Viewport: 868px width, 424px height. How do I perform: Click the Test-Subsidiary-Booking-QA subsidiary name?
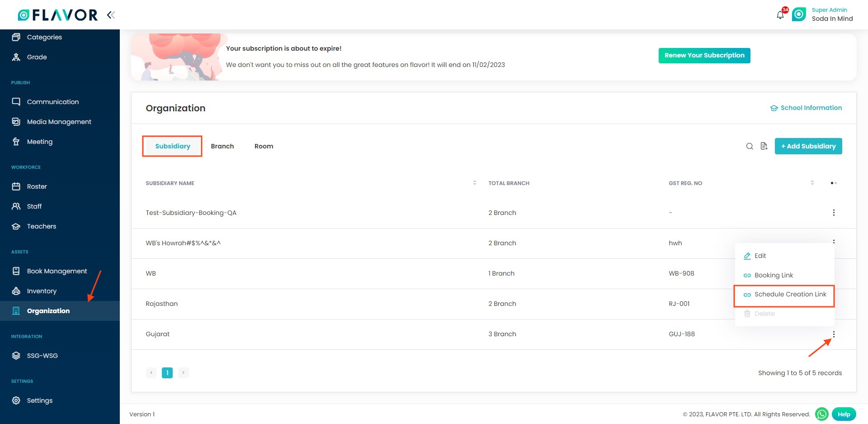point(191,213)
